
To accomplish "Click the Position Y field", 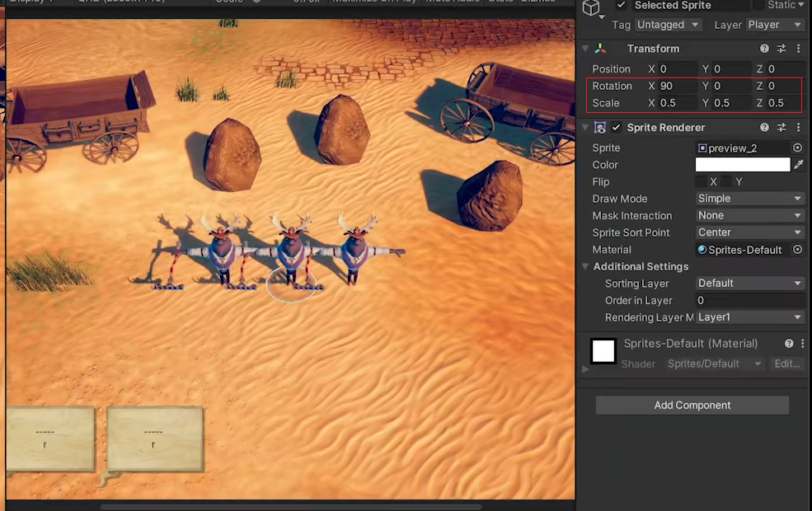I will (732, 69).
